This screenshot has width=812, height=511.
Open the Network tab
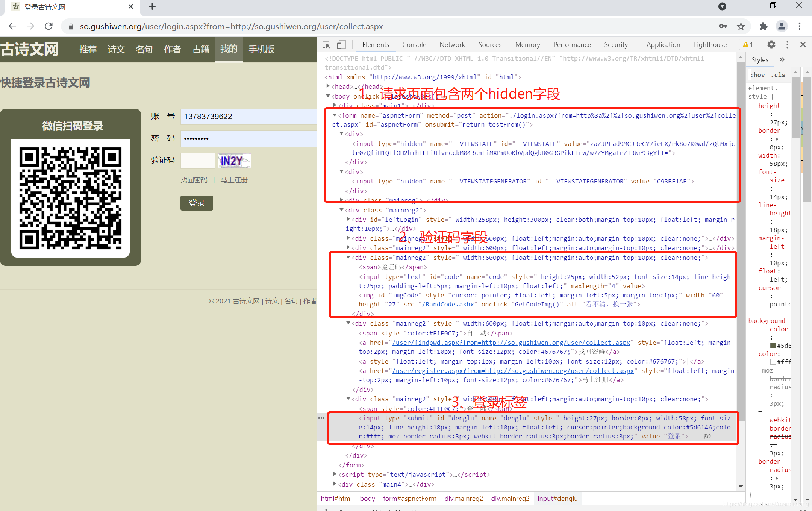(x=452, y=45)
